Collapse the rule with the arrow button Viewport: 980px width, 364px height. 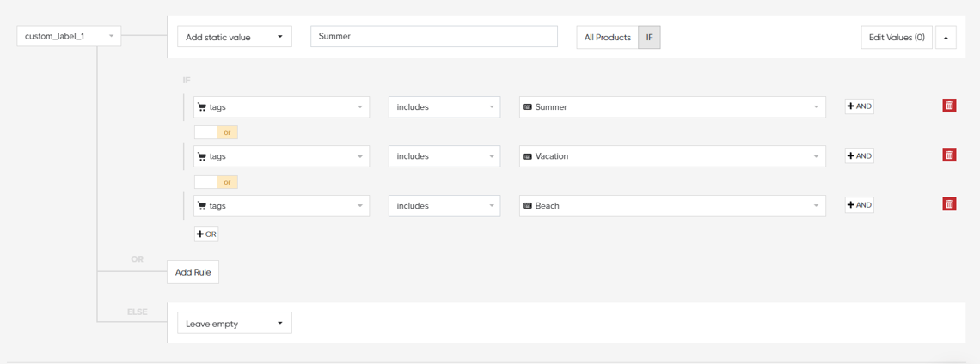(x=946, y=38)
